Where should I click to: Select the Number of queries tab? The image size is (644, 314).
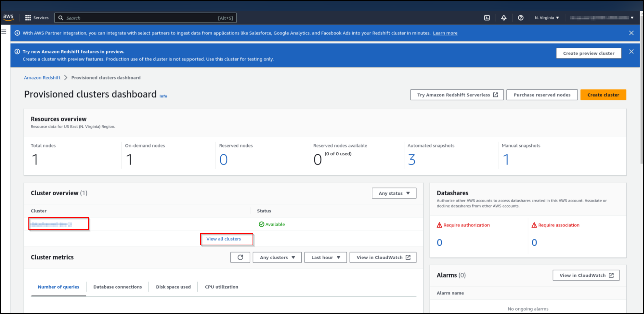pos(59,287)
